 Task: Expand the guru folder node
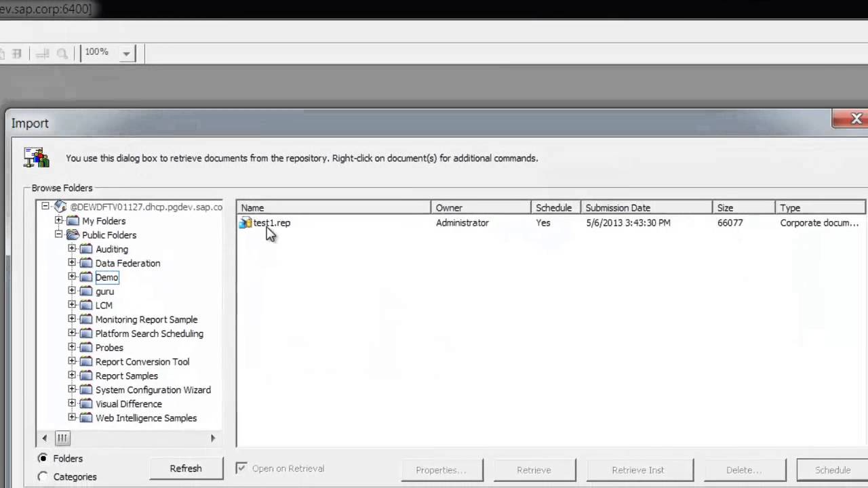(72, 291)
